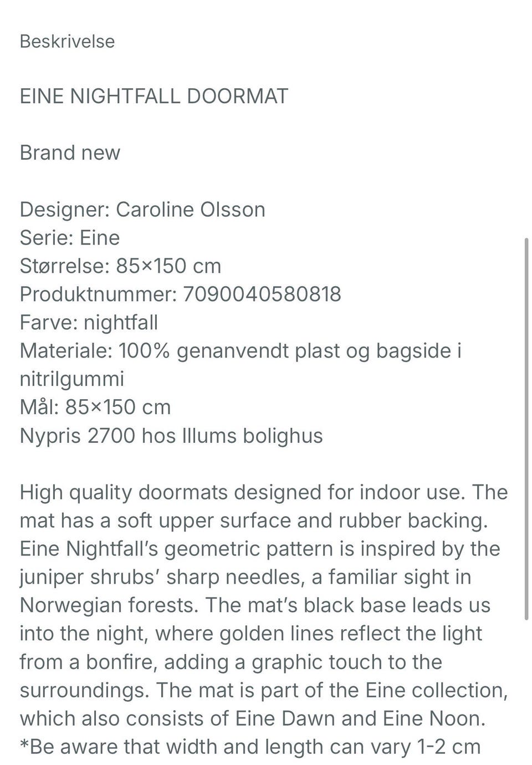Click the 'Eine Dawn and Eine Noon' line

point(253,718)
